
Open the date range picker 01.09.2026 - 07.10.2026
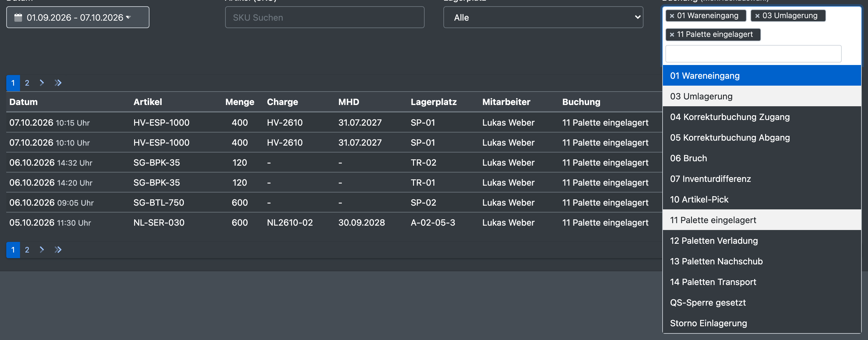point(78,17)
